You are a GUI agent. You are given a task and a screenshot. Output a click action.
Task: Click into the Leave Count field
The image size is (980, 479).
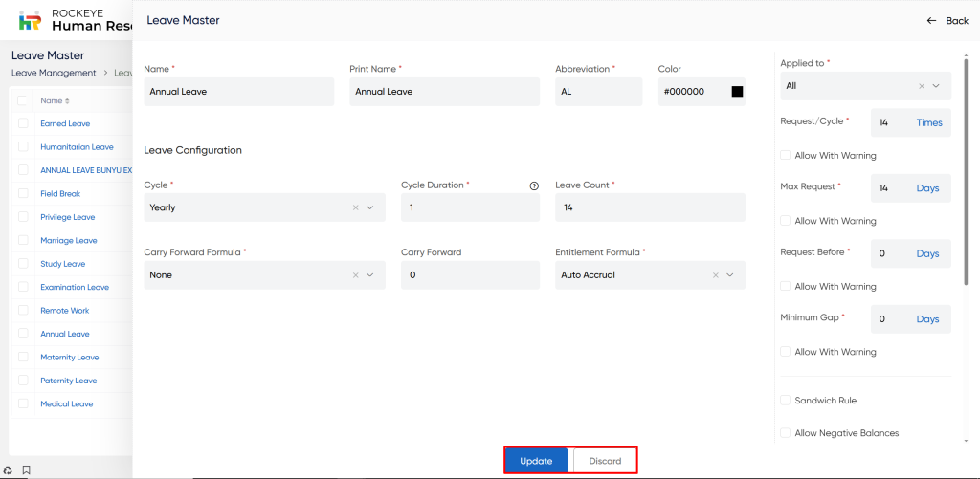(x=650, y=207)
